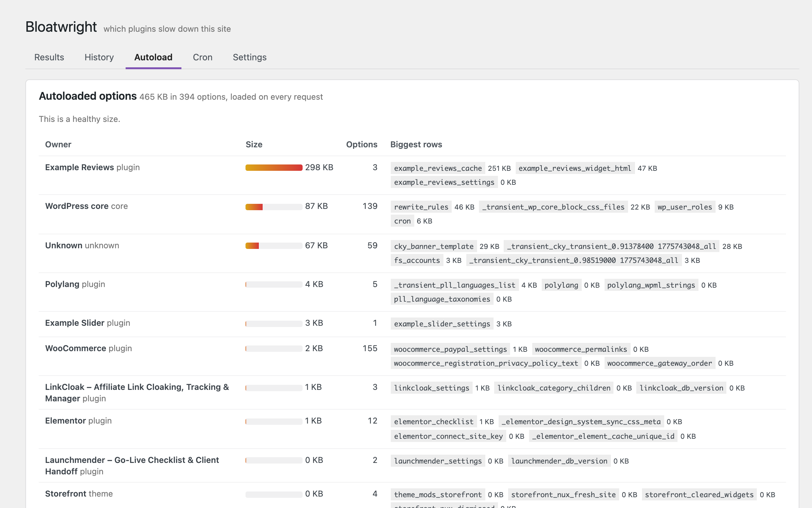Open the History tab
Screen dimensions: 812x508
[99, 57]
